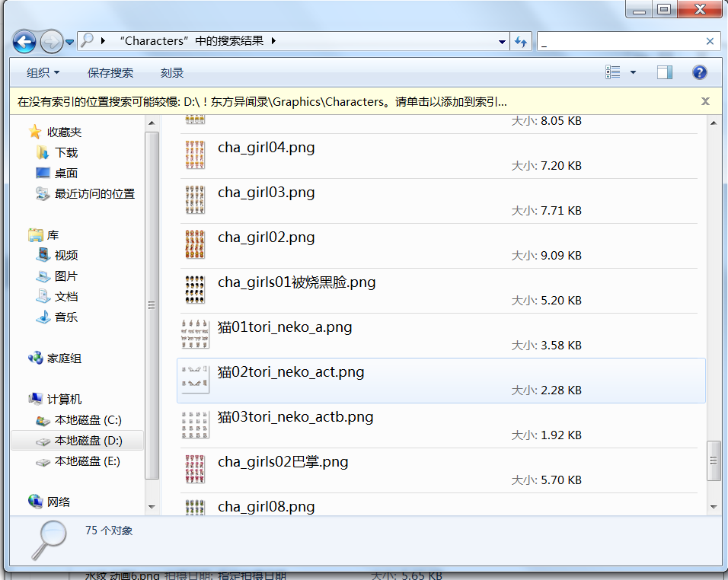
Task: Open Help with the question mark
Action: click(699, 72)
